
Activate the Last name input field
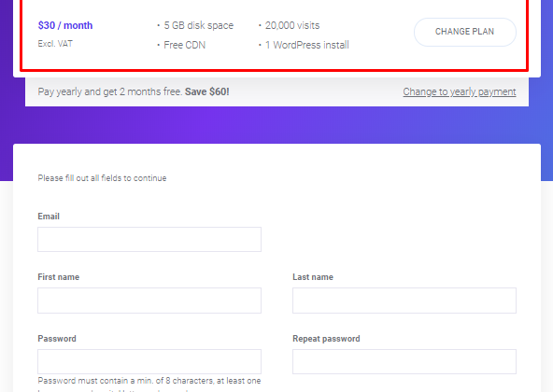point(404,301)
